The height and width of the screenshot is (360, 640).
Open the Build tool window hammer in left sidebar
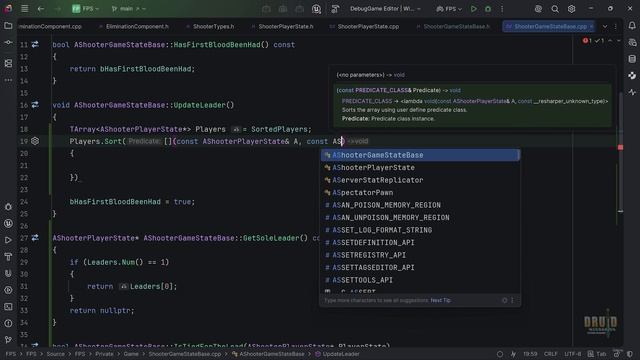8,257
